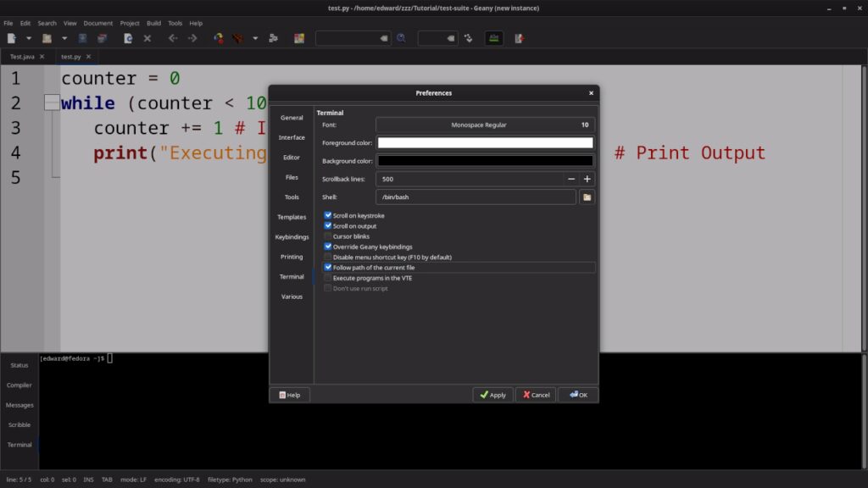The height and width of the screenshot is (488, 868).
Task: Disable the Scroll on keystroke checkbox
Action: click(x=328, y=215)
